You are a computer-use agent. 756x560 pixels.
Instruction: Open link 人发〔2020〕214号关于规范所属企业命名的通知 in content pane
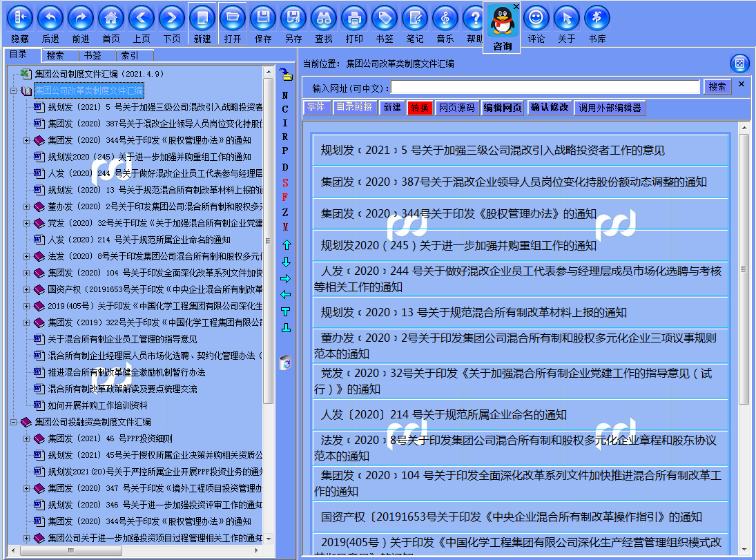443,414
